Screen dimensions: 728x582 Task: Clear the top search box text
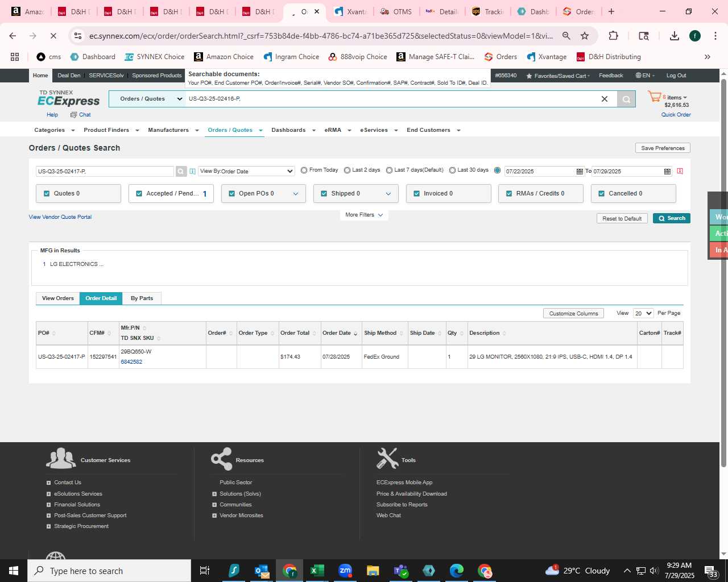(605, 99)
